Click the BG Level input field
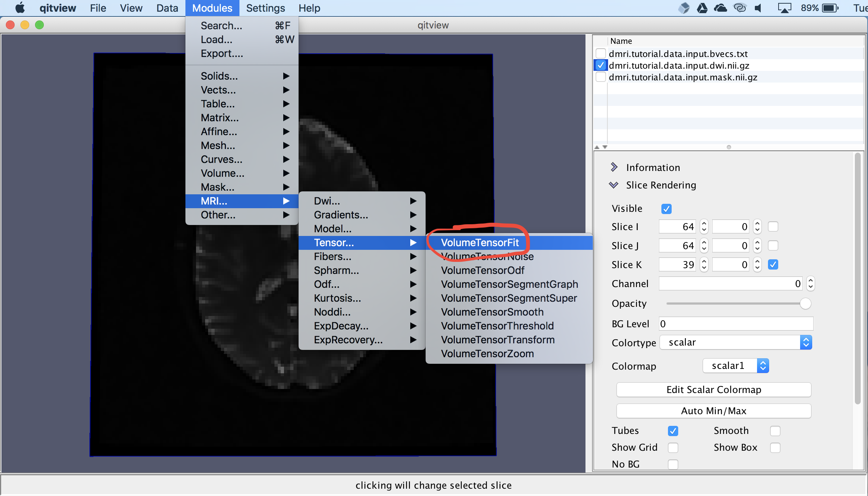The height and width of the screenshot is (496, 868). [736, 324]
